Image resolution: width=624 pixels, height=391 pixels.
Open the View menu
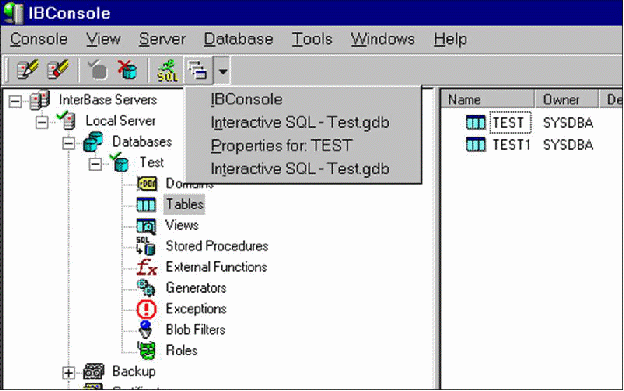point(103,39)
